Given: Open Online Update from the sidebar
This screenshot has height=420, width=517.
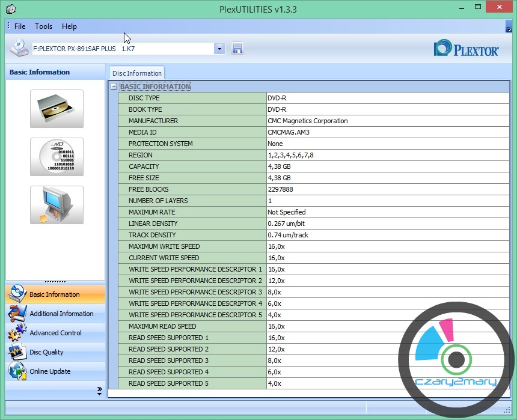Looking at the screenshot, I should point(50,371).
